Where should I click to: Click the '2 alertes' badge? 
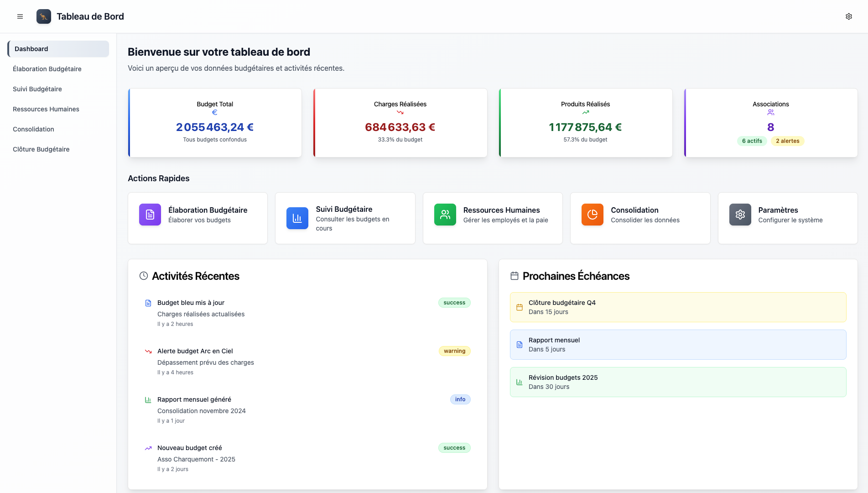pos(787,141)
